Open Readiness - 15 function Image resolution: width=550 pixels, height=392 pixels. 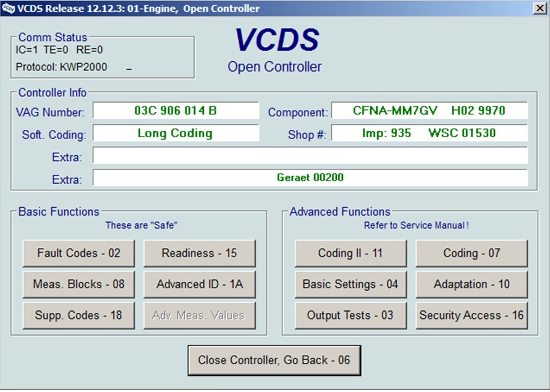(x=199, y=253)
